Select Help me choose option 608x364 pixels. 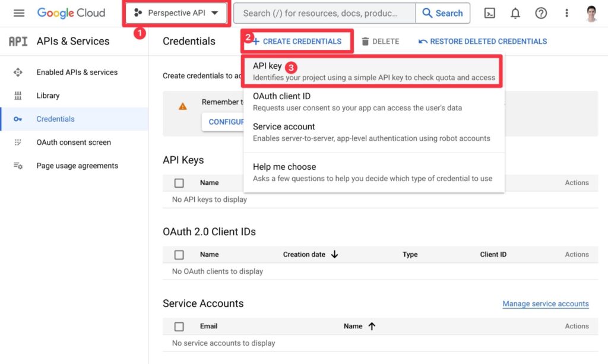pyautogui.click(x=374, y=172)
